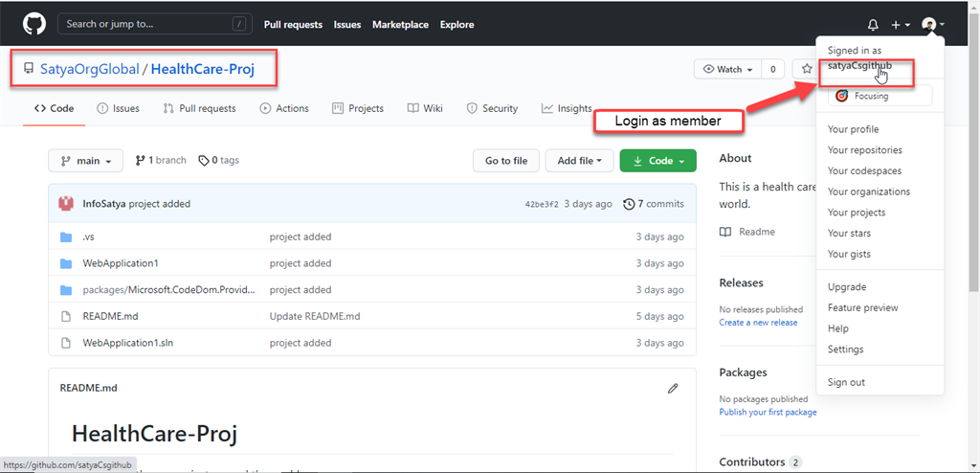Viewport: 980px width, 473px height.
Task: Open HealthCare-Proj repository link
Action: (203, 69)
